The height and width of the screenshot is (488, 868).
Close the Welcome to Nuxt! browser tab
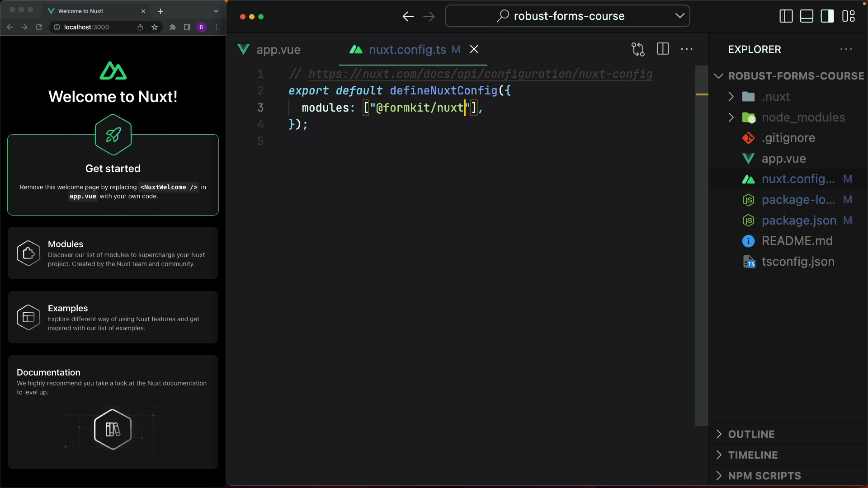click(x=143, y=11)
